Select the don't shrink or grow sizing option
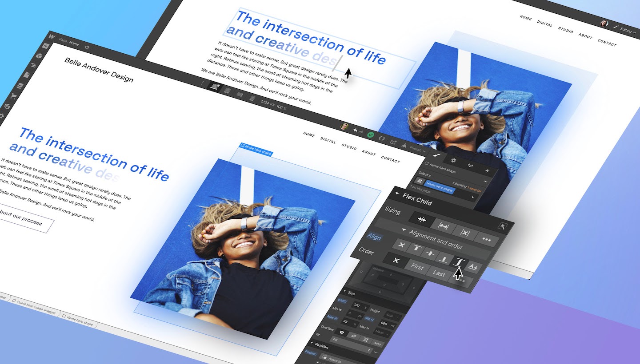Image resolution: width=640 pixels, height=364 pixels. click(465, 233)
